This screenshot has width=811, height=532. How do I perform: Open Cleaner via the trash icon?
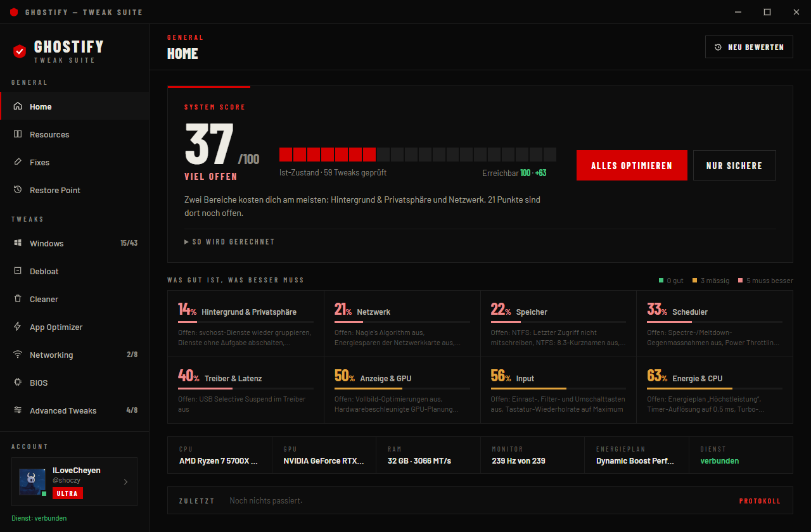tap(18, 299)
